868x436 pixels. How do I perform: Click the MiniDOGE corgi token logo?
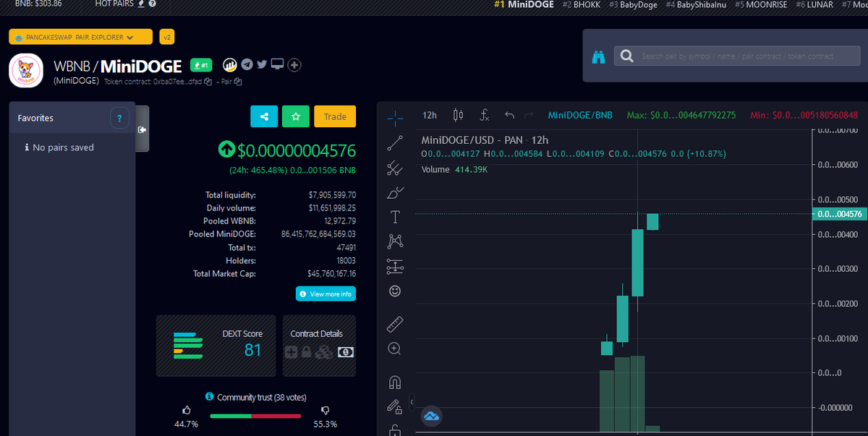27,71
